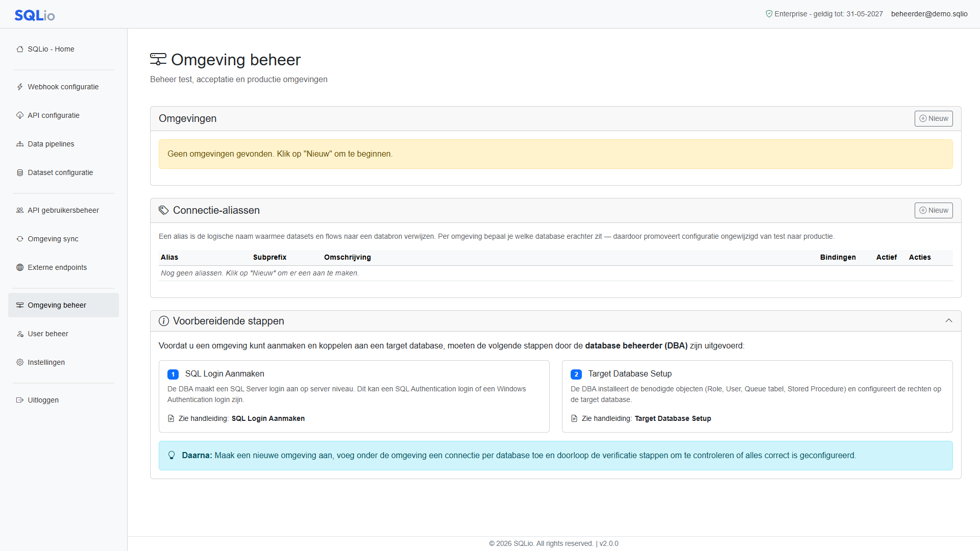Click the Enterprise license shield icon

pos(769,14)
